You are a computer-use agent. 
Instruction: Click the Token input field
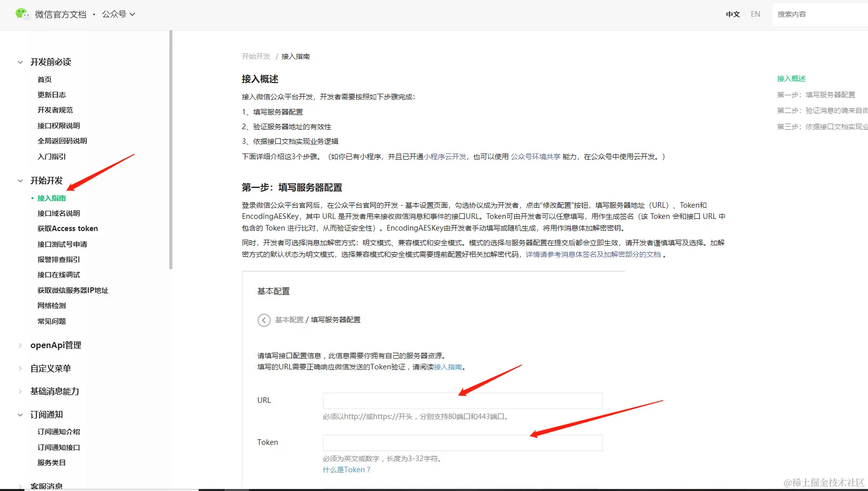click(463, 443)
